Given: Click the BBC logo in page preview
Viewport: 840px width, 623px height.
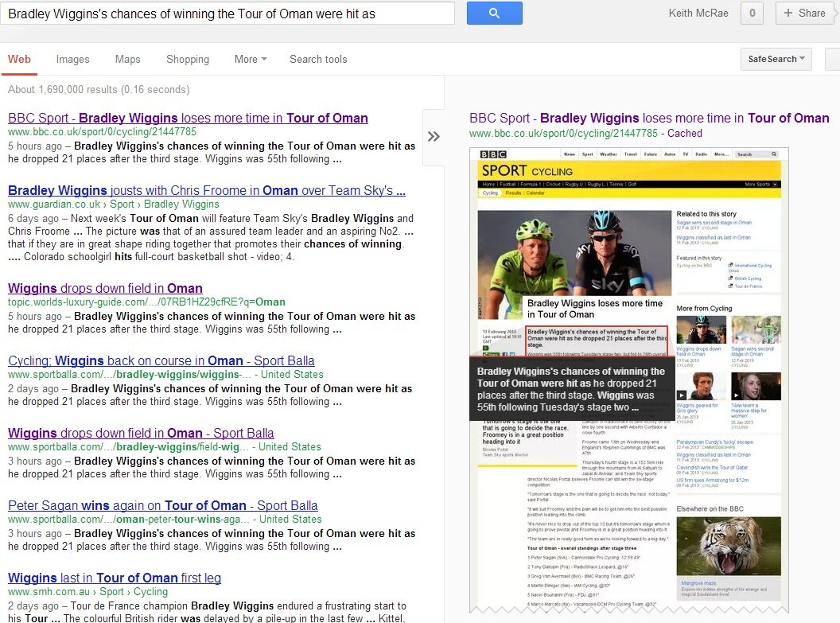Looking at the screenshot, I should [x=493, y=154].
